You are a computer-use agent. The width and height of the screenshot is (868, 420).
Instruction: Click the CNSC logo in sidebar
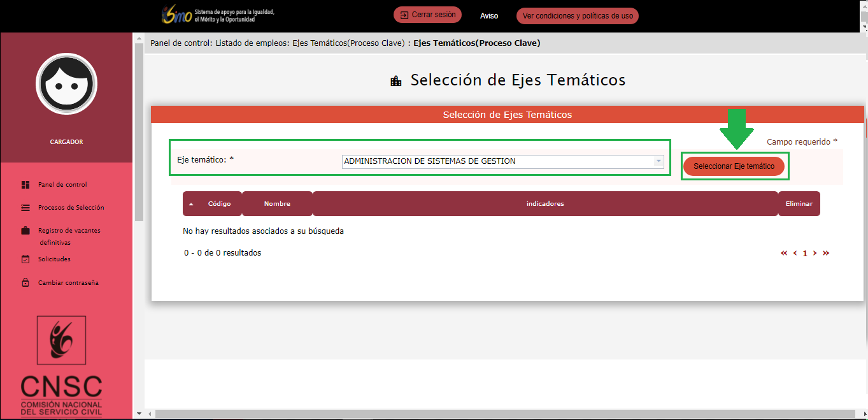(x=61, y=365)
